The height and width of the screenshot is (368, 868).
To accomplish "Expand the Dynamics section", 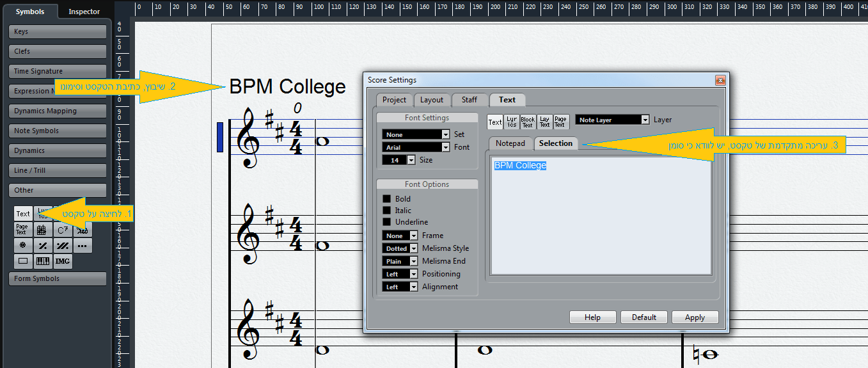I will coord(58,150).
